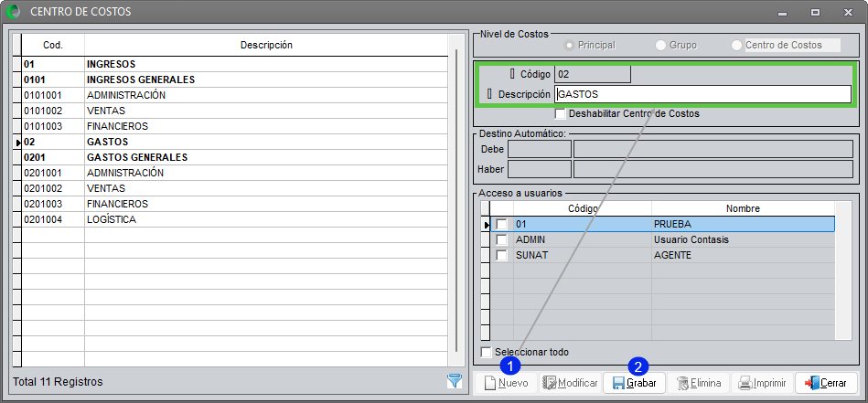
Task: Select the 02 GASTOS row
Action: [x=235, y=142]
